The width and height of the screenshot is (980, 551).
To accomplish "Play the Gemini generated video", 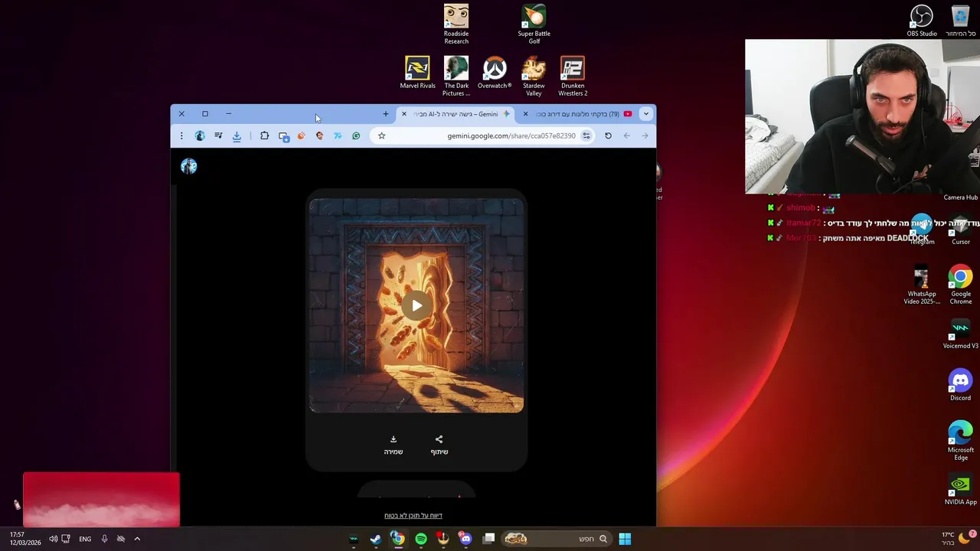I will tap(416, 306).
